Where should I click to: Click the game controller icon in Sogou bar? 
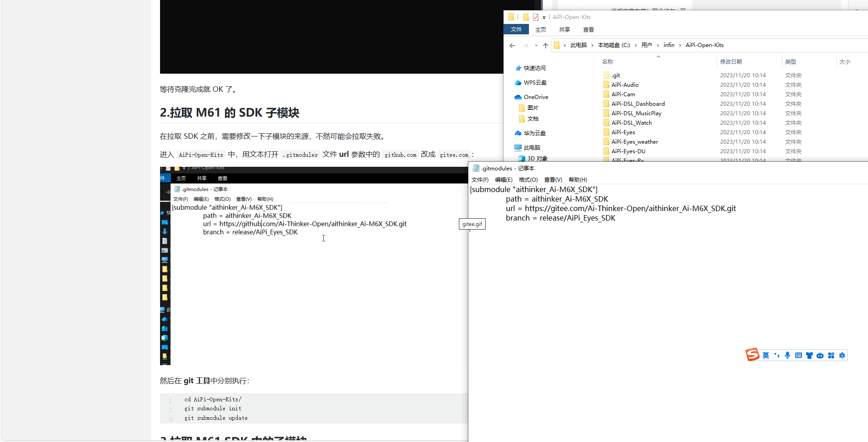click(x=820, y=356)
